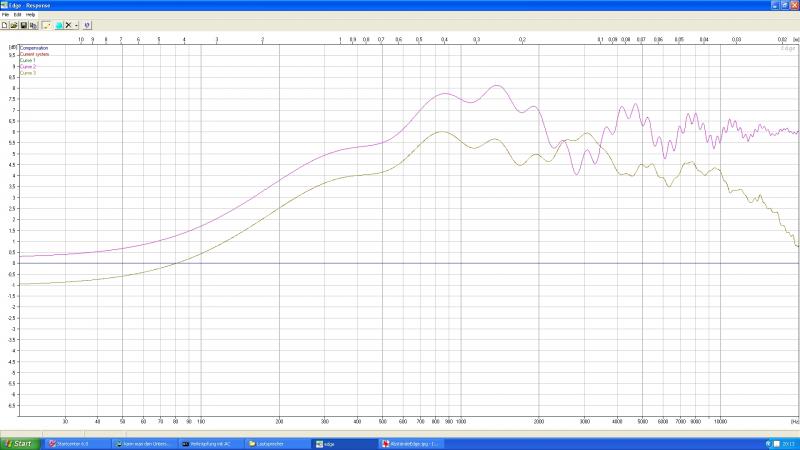Viewport: 800px width, 450px height.
Task: Click the Save floppy disk icon
Action: tap(23, 25)
